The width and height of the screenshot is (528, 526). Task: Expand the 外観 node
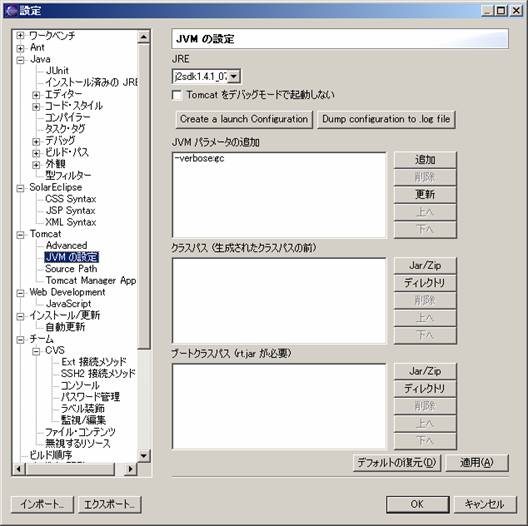36,165
